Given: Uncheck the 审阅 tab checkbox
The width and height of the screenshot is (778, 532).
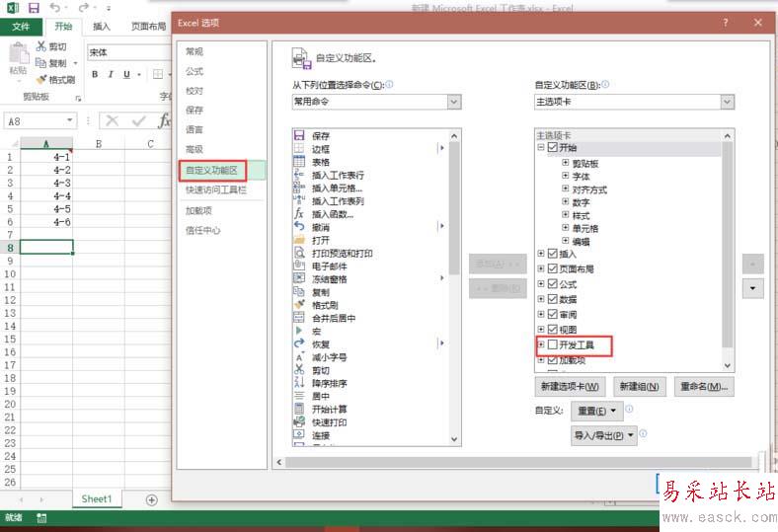Looking at the screenshot, I should [x=553, y=314].
